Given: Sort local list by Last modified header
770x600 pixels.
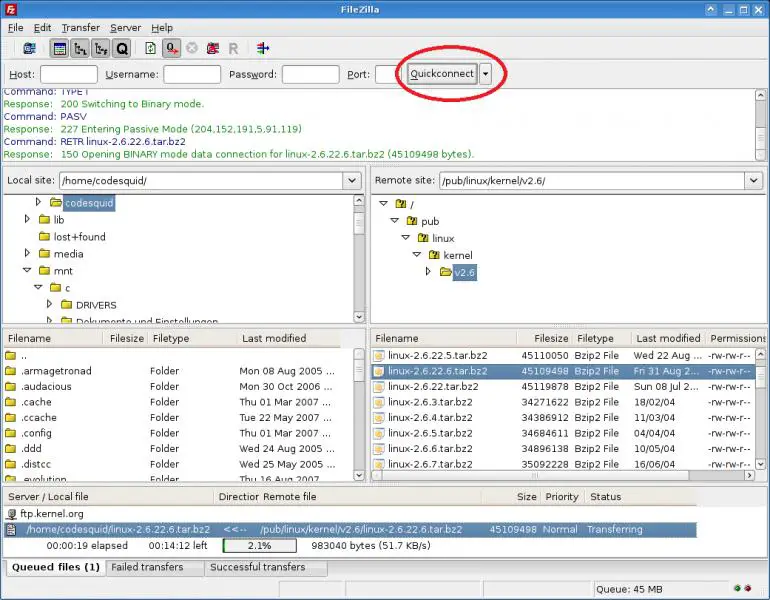Looking at the screenshot, I should click(x=290, y=338).
